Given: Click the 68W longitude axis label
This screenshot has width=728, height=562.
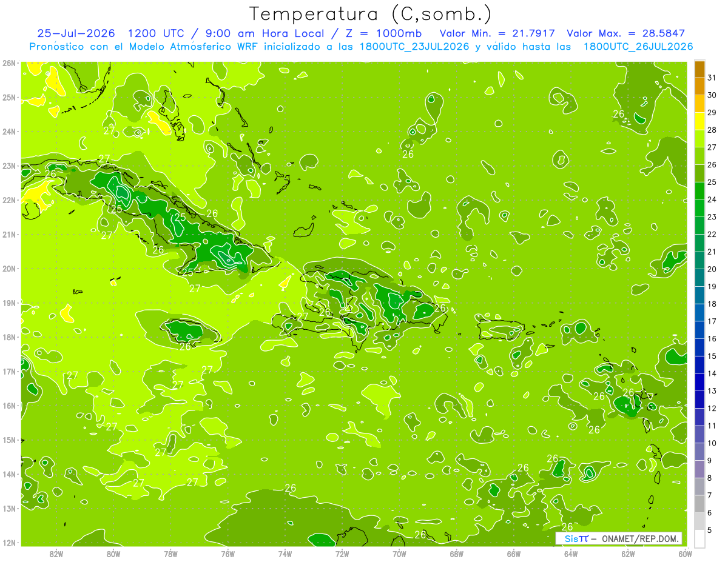Looking at the screenshot, I should (x=456, y=554).
